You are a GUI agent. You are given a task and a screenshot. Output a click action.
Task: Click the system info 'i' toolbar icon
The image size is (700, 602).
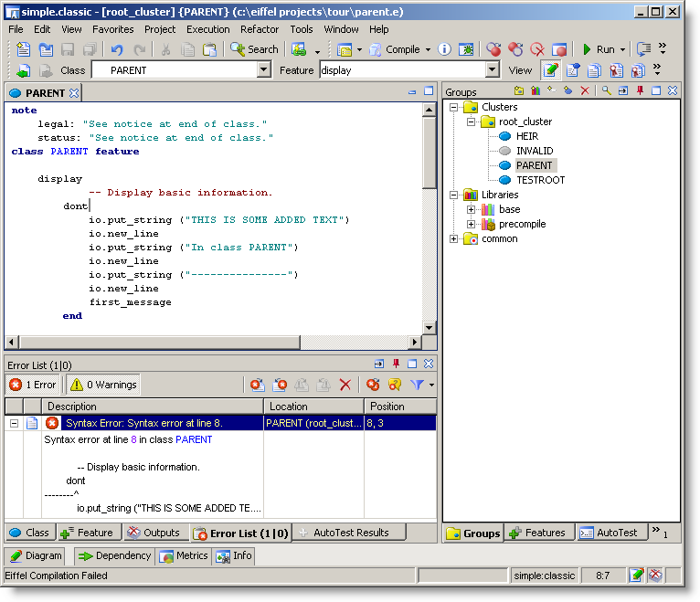point(445,49)
